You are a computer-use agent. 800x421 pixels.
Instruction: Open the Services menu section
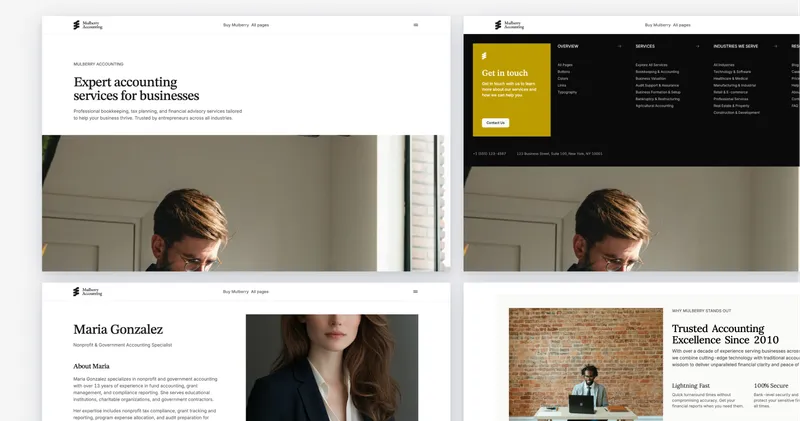(645, 46)
